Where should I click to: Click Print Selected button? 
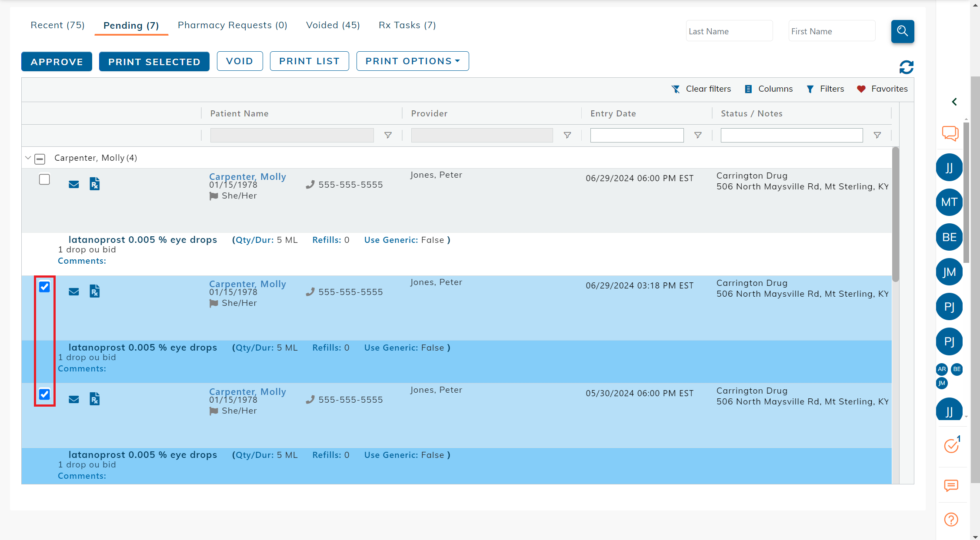coord(154,61)
